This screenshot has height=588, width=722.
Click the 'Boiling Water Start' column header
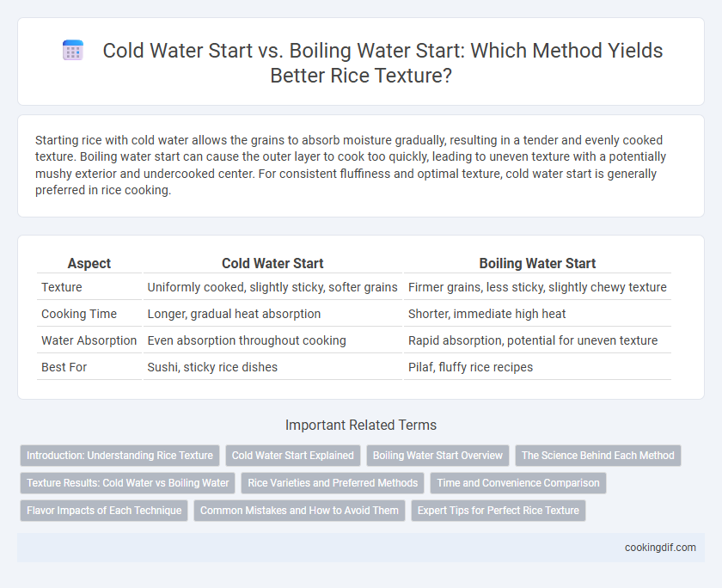pos(537,263)
